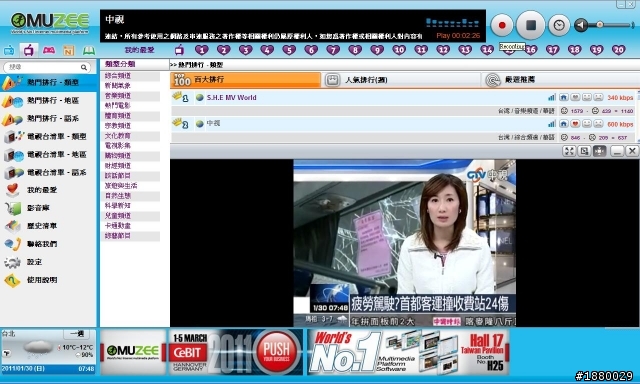Select favorite channel heart number 14
Viewport: 640px width, 384px height.
click(x=487, y=50)
